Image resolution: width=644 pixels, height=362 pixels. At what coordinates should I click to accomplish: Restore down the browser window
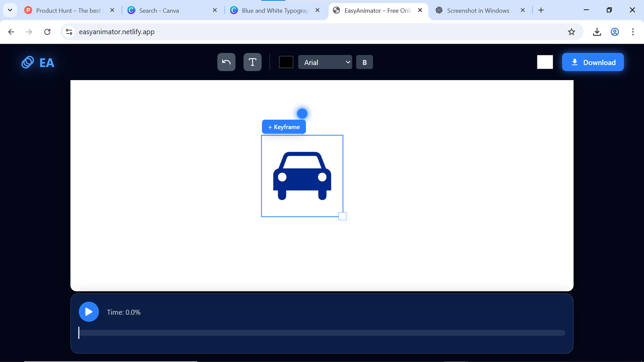pos(609,10)
